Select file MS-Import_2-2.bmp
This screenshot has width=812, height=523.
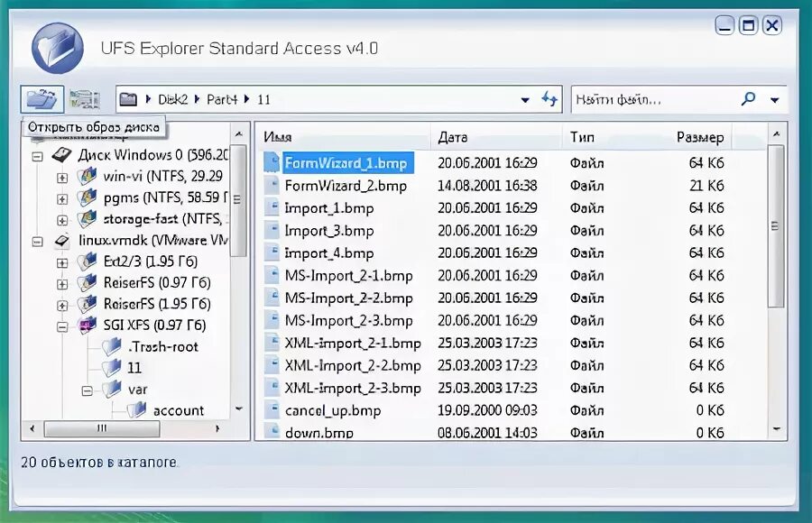coord(348,298)
